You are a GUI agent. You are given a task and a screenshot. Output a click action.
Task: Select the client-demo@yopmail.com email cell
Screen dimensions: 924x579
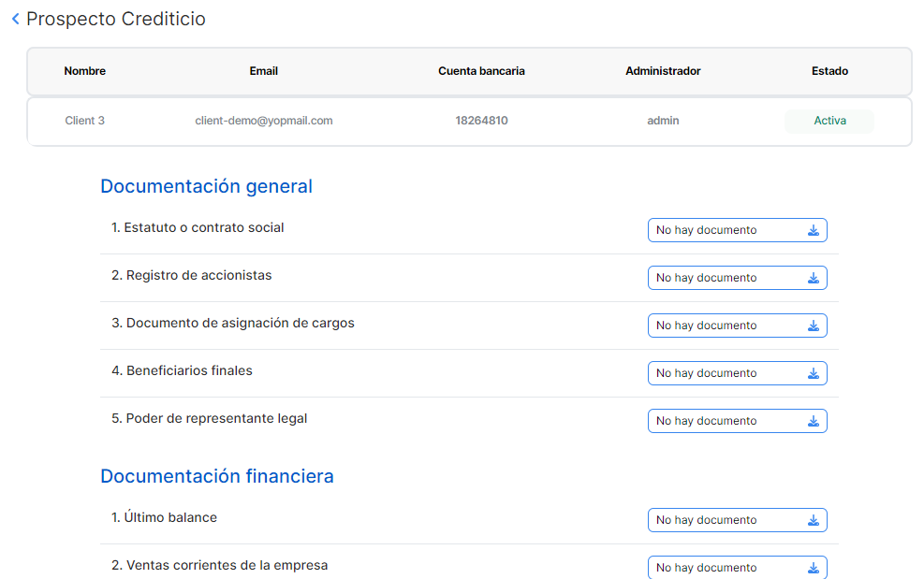pos(263,121)
